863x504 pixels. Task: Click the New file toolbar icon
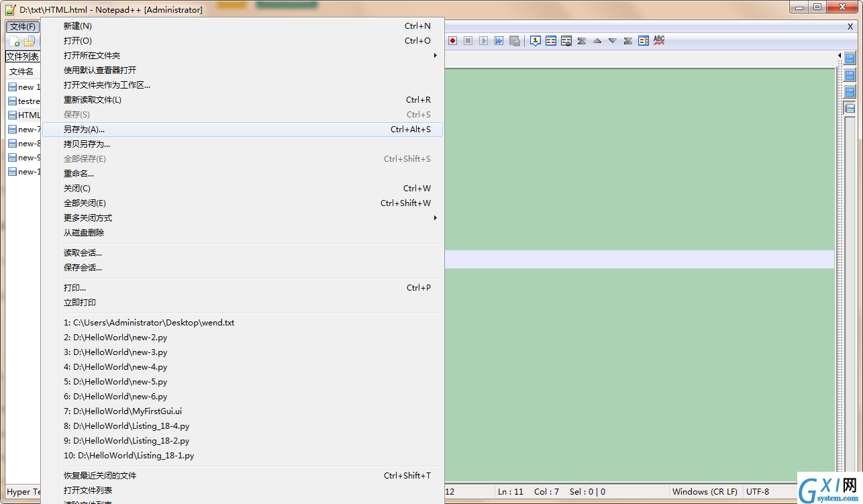tap(14, 42)
